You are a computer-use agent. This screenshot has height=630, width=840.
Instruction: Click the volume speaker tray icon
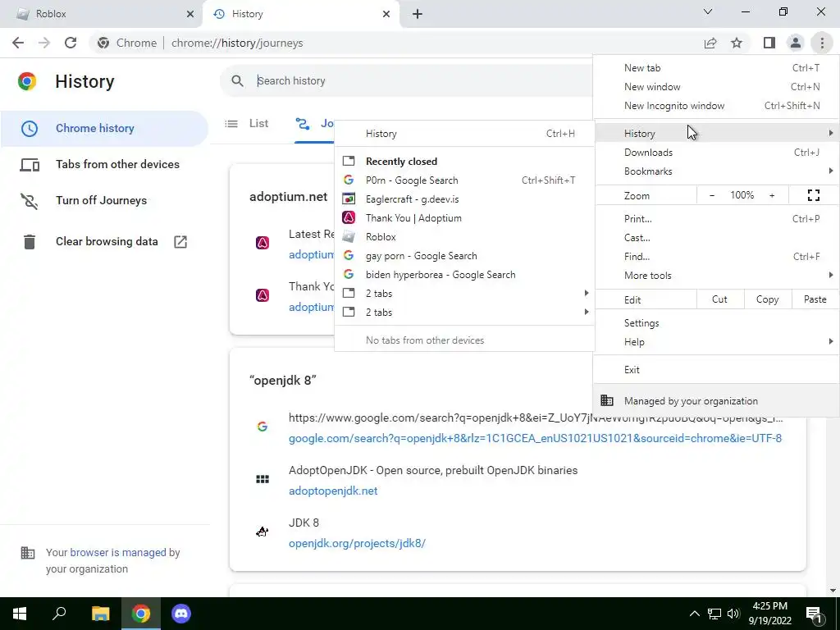(x=733, y=614)
